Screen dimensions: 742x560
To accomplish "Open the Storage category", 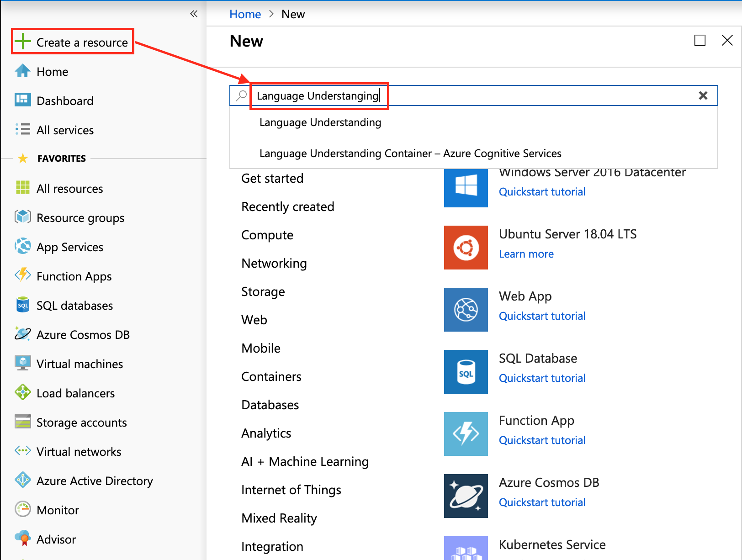I will pyautogui.click(x=263, y=291).
